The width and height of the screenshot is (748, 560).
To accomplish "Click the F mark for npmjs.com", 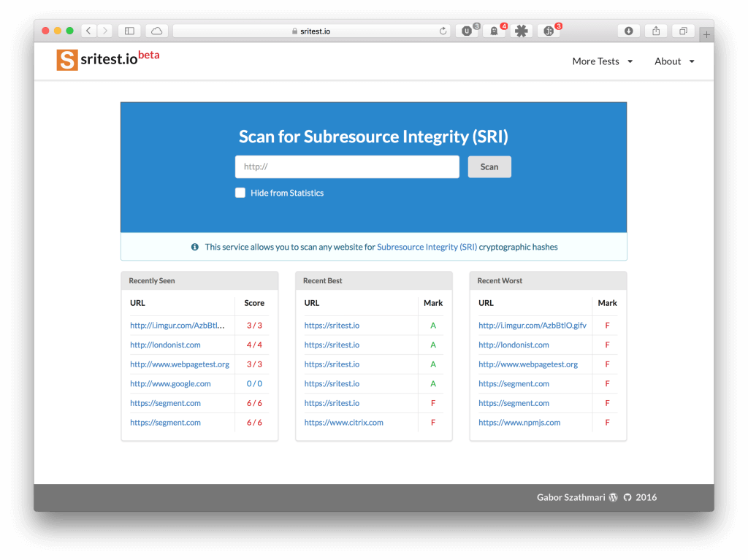I will tap(607, 423).
